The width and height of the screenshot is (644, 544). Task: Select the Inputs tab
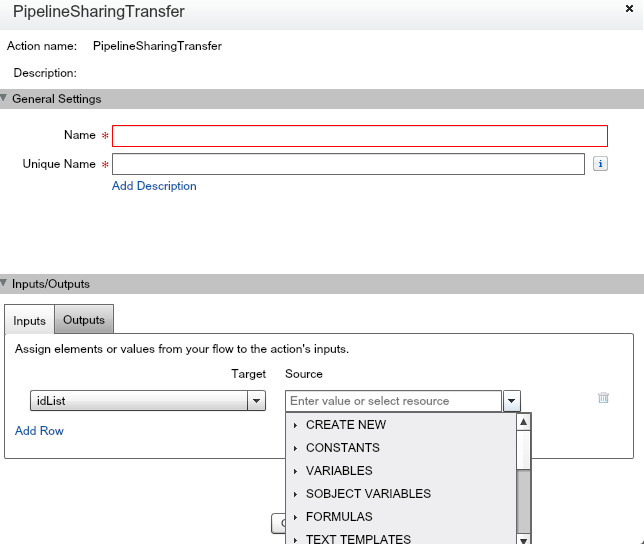[x=30, y=321]
